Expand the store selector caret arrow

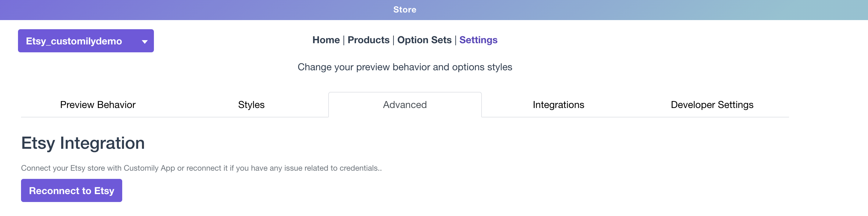tap(144, 42)
